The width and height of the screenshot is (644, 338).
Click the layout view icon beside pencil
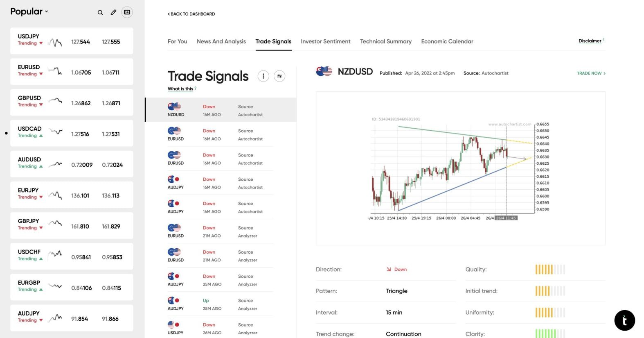pos(127,12)
